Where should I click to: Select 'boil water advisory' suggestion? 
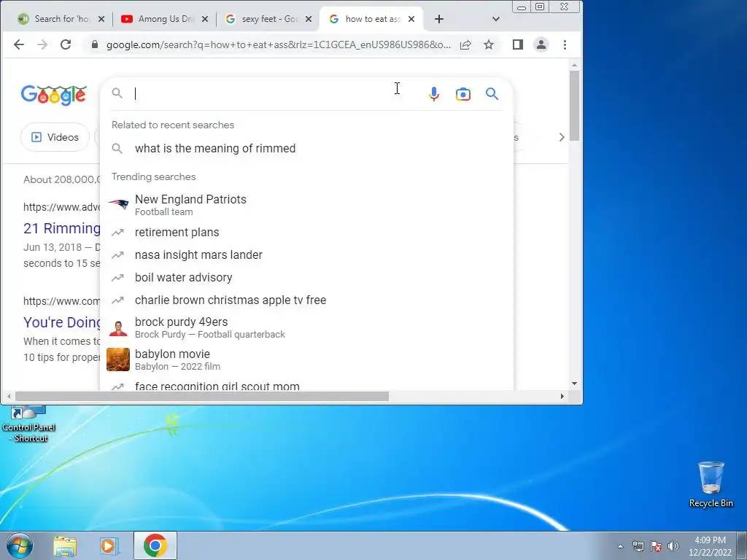coord(307,278)
